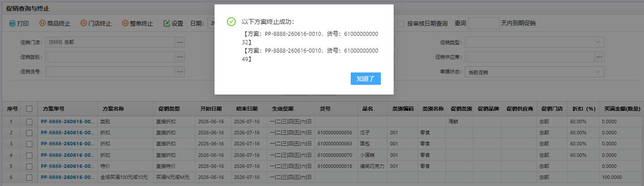Click the 打印 printer icon
This screenshot has height=186, width=644.
coord(12,23)
